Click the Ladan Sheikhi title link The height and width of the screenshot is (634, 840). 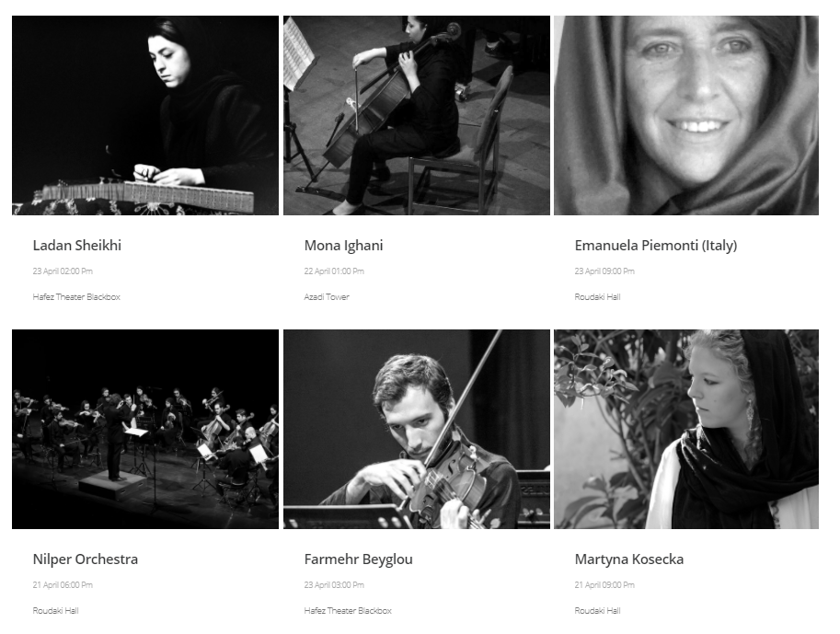click(77, 246)
